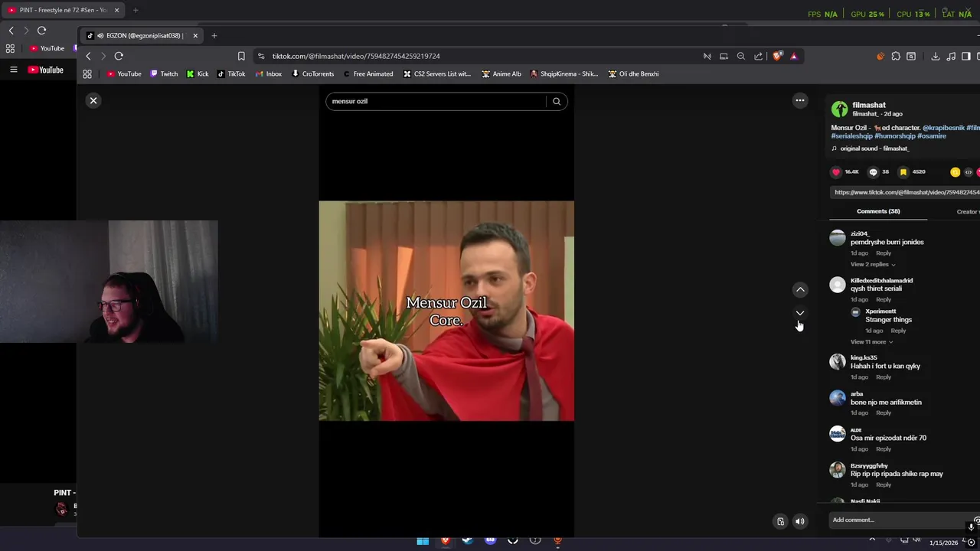Open the filmashat profile avatar
This screenshot has width=980, height=551.
(x=840, y=109)
